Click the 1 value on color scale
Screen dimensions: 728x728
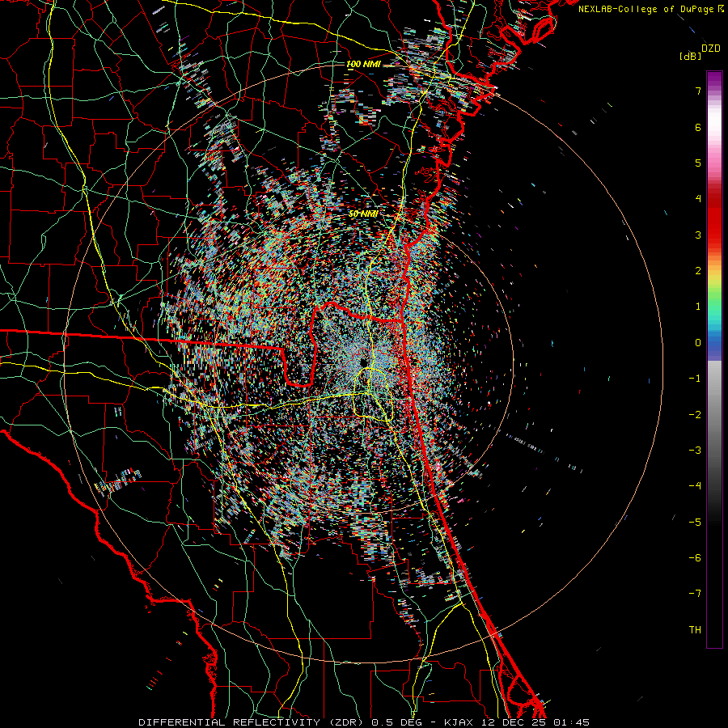(698, 307)
